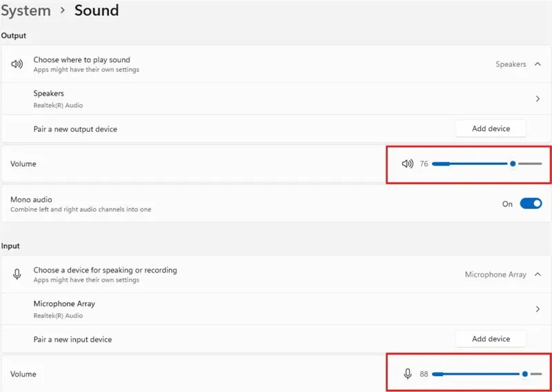The image size is (552, 392).
Task: Click the Choose a device for speaking or recording row
Action: 207,274
